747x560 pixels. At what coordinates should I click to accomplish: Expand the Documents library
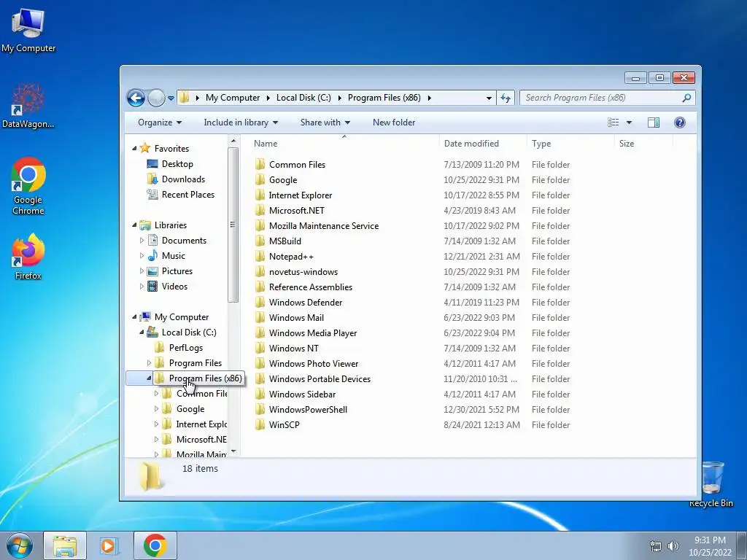[x=142, y=241]
